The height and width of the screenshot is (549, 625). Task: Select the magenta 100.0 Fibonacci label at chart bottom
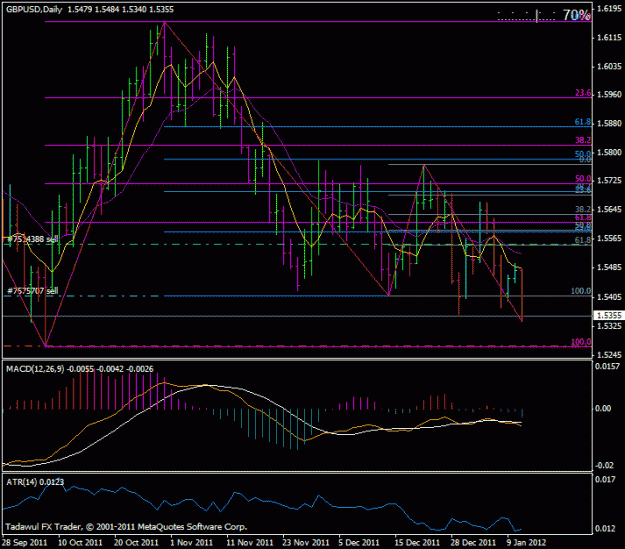581,342
